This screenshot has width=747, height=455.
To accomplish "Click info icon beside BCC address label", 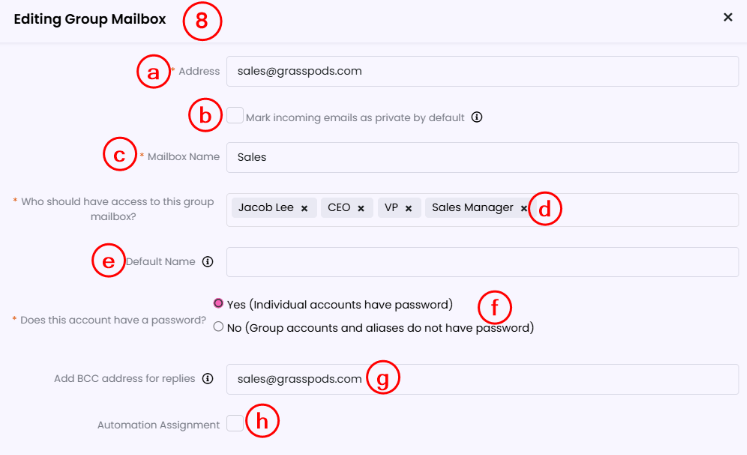I will pos(208,379).
